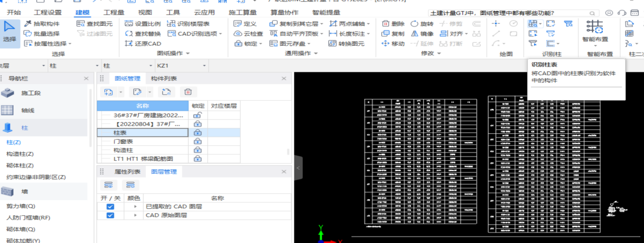
Task: Click the point draw tool in 绘图
Action: click(496, 23)
